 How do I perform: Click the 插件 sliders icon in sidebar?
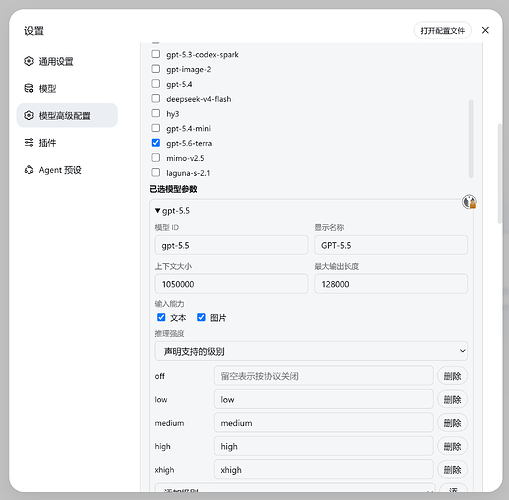tap(29, 143)
